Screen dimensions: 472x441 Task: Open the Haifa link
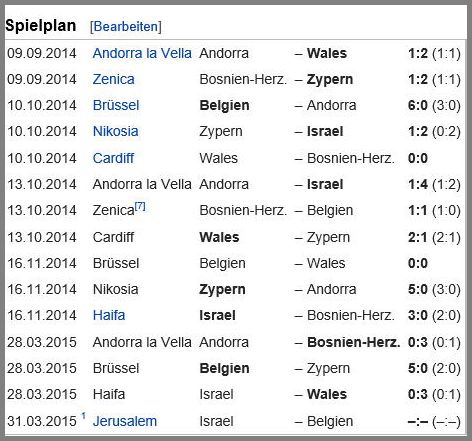(x=109, y=315)
